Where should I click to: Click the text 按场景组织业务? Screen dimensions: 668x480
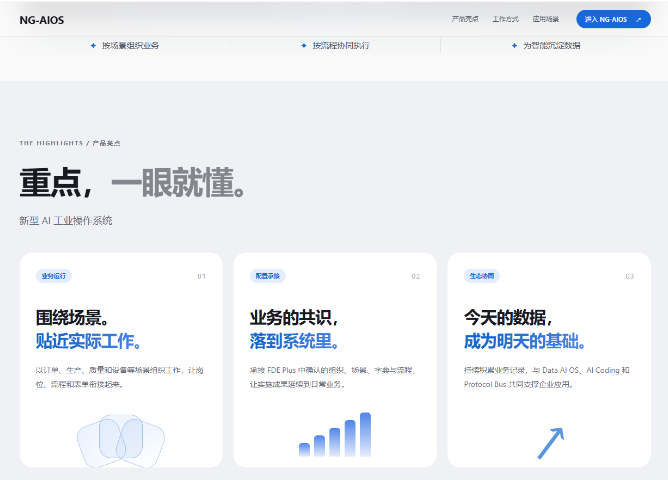click(130, 46)
